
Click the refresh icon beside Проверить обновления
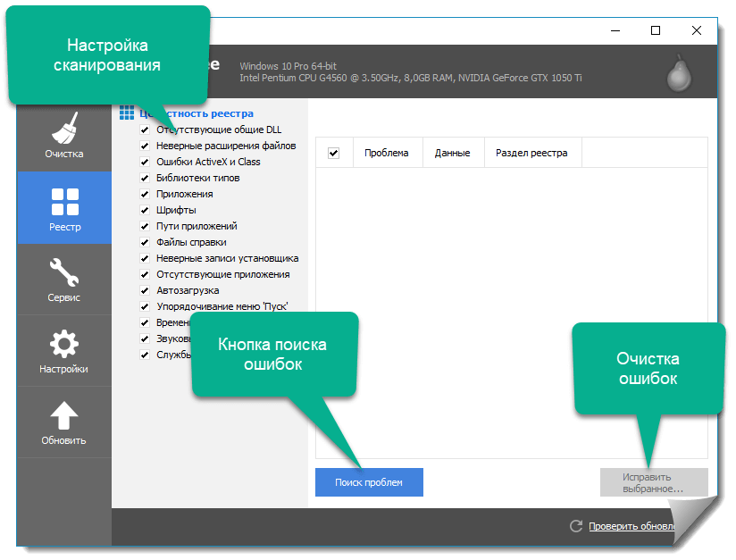pyautogui.click(x=576, y=527)
